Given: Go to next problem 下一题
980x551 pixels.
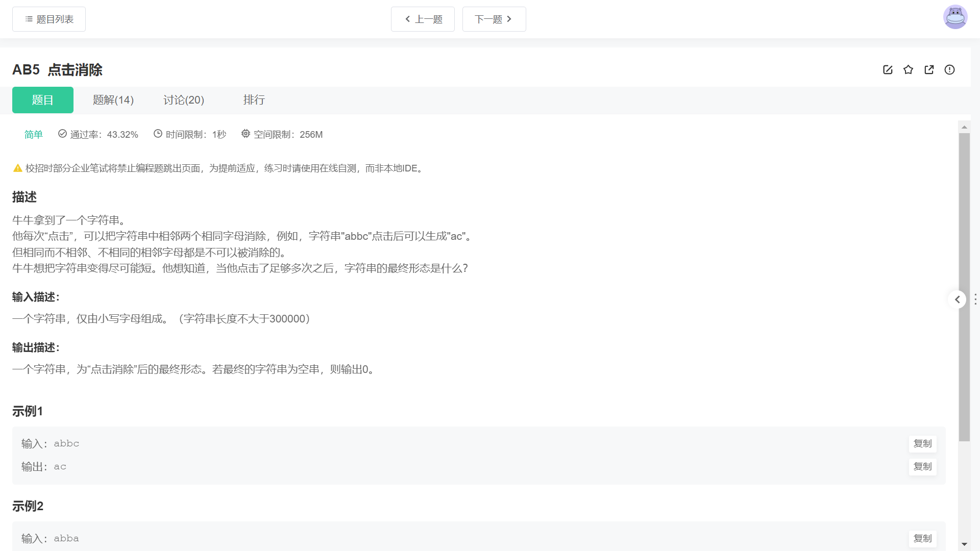Looking at the screenshot, I should tap(494, 19).
